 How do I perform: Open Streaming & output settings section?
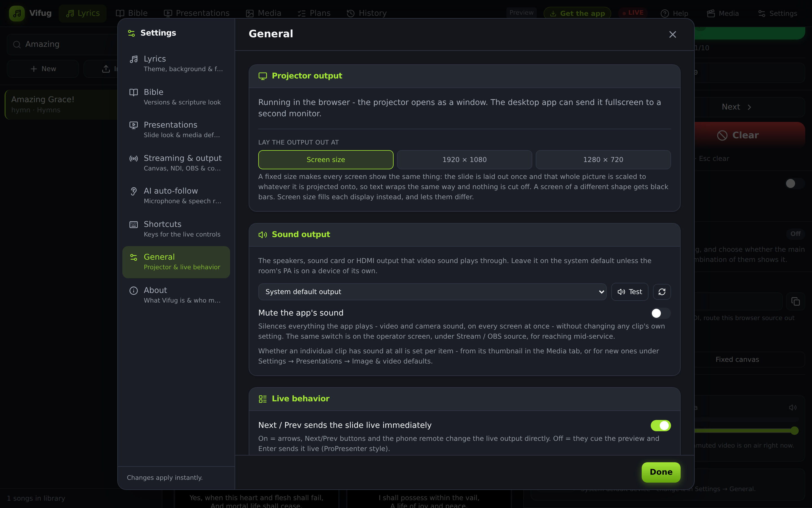pos(176,163)
